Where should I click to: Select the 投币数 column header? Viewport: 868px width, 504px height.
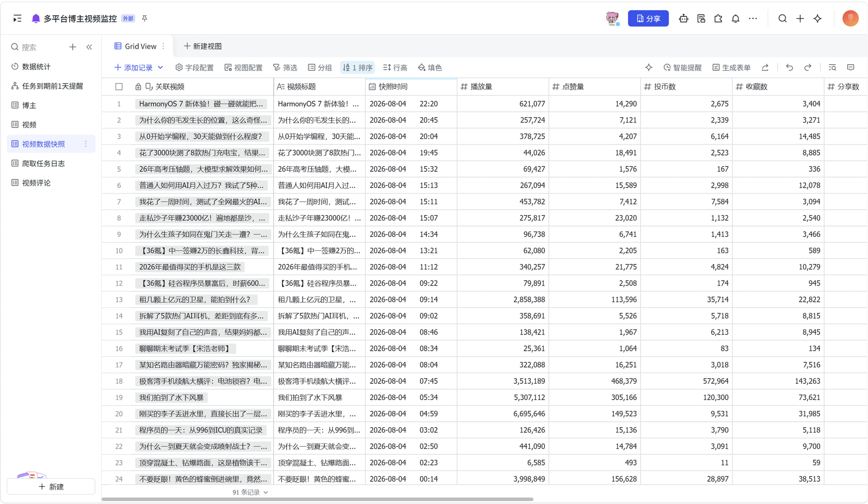[x=686, y=87]
